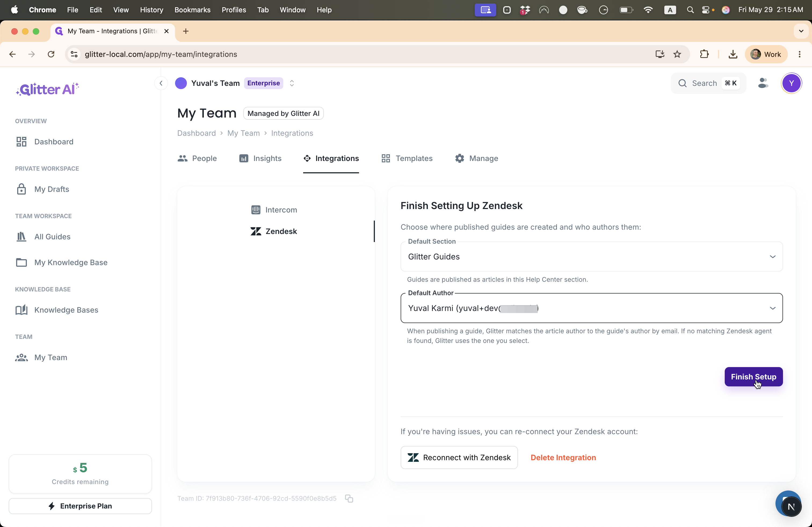Open the Manage tab

(476, 158)
